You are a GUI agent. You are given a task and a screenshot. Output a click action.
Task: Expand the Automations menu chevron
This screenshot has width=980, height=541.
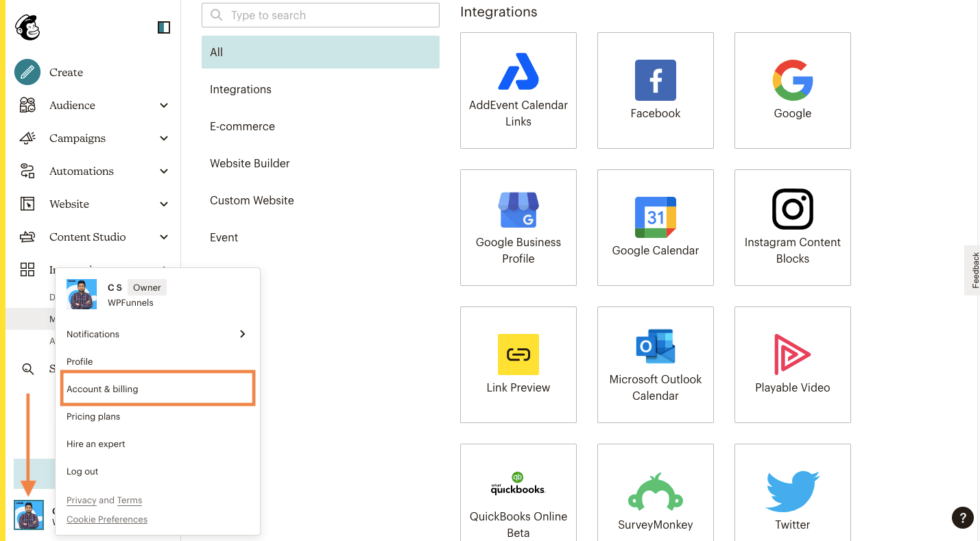click(164, 171)
